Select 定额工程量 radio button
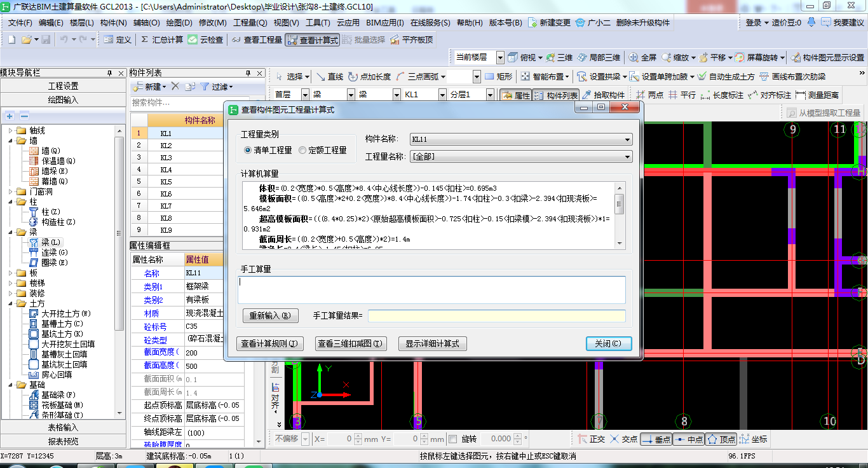The image size is (868, 468). pyautogui.click(x=302, y=150)
